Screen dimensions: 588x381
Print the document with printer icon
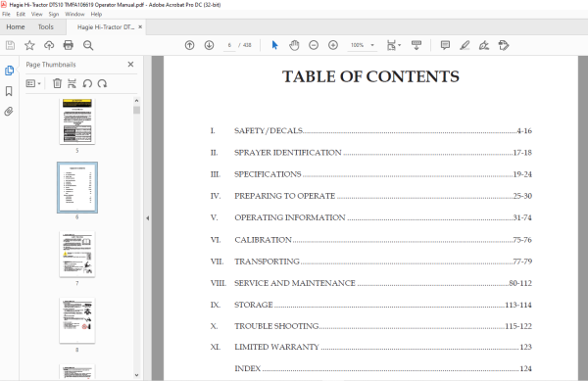pos(69,45)
